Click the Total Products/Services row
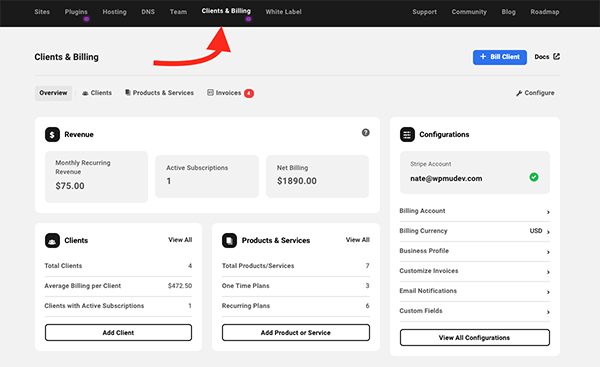The width and height of the screenshot is (600, 367). (x=296, y=266)
